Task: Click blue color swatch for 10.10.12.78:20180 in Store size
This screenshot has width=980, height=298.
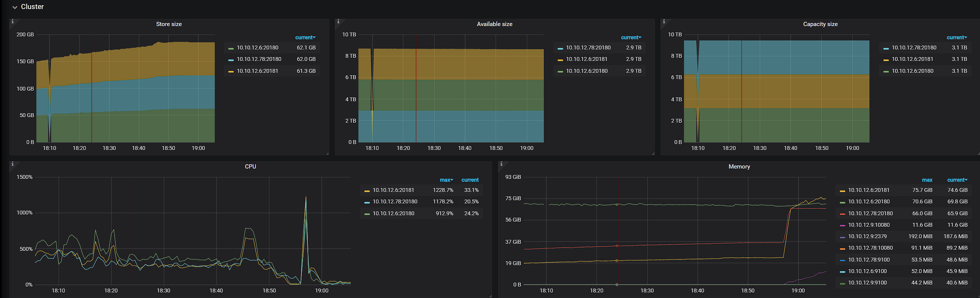Action: [231, 60]
